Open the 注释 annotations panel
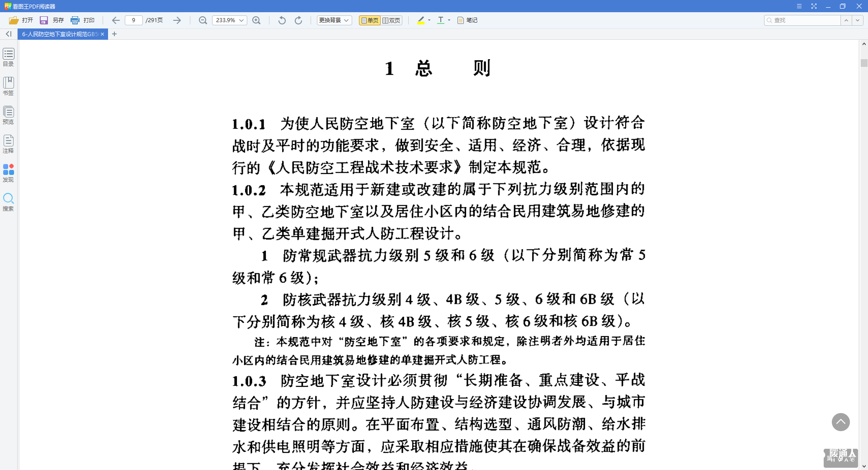Image resolution: width=868 pixels, height=470 pixels. pyautogui.click(x=8, y=144)
